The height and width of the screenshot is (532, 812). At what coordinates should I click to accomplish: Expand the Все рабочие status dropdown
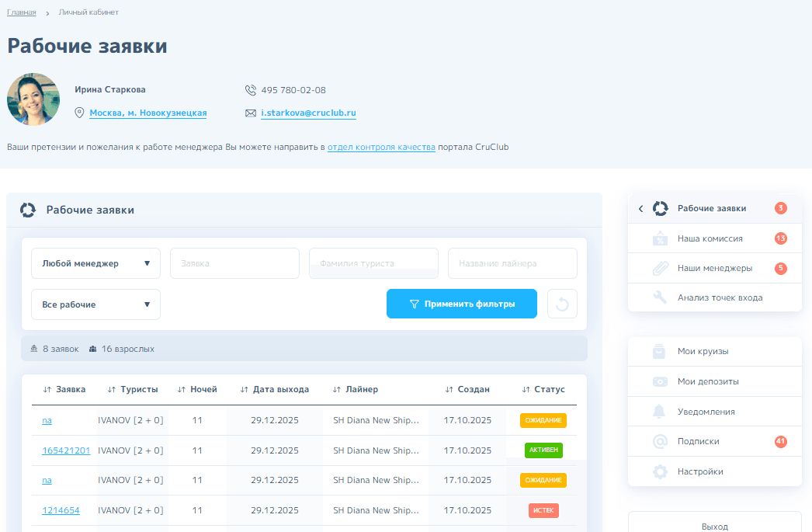tap(95, 304)
